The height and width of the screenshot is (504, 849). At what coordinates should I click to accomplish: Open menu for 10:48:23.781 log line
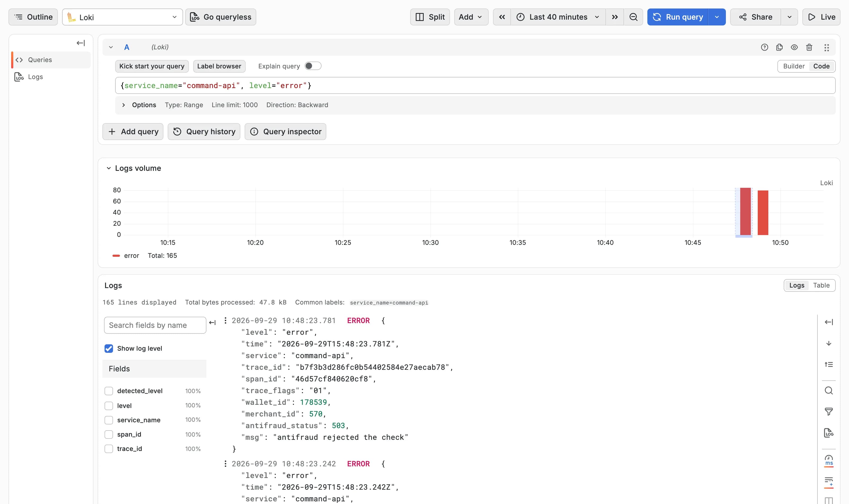tap(226, 321)
